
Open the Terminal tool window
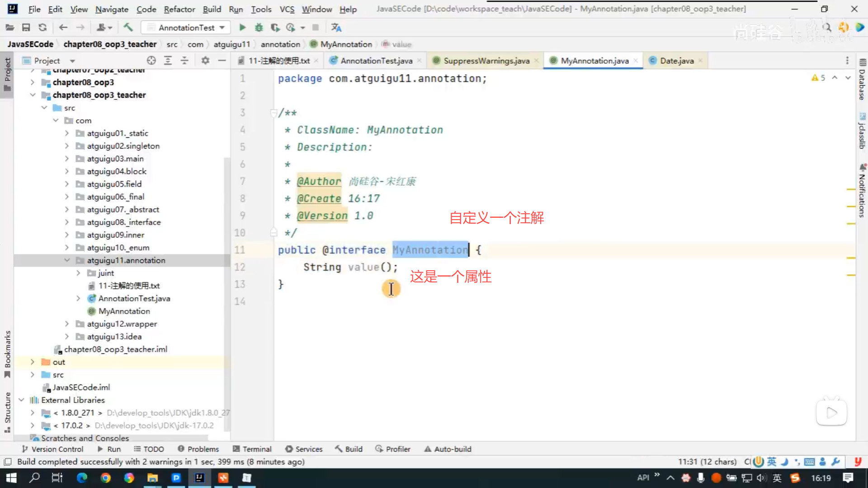tap(252, 449)
